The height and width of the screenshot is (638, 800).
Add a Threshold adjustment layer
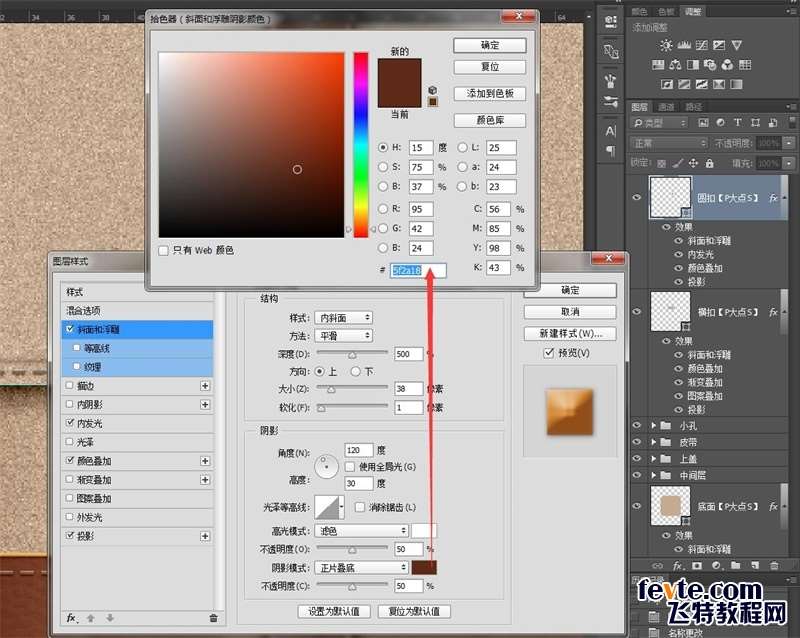coord(702,84)
